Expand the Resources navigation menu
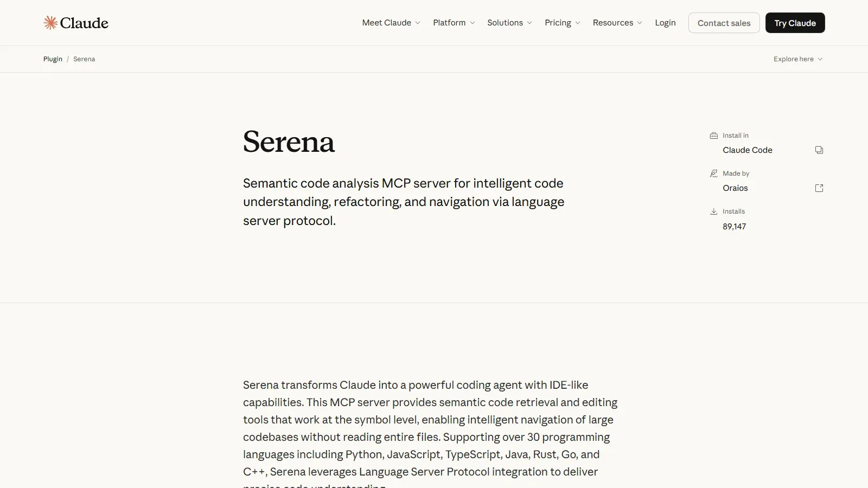This screenshot has width=868, height=488. pos(617,23)
